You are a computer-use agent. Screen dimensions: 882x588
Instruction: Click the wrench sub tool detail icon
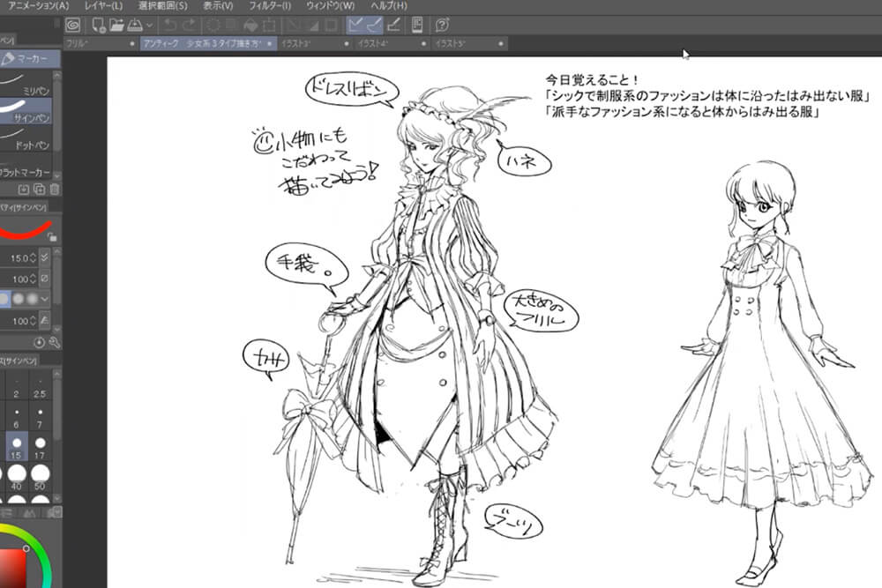tap(54, 342)
